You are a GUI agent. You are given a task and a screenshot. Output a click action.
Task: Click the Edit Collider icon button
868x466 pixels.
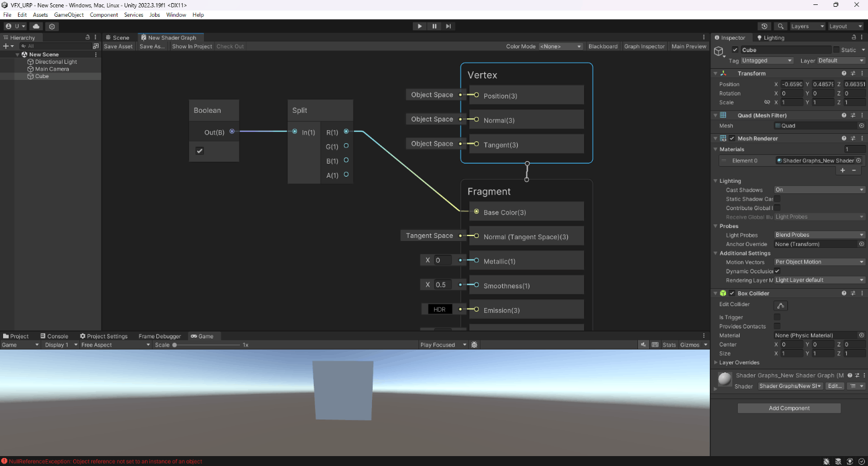point(781,306)
